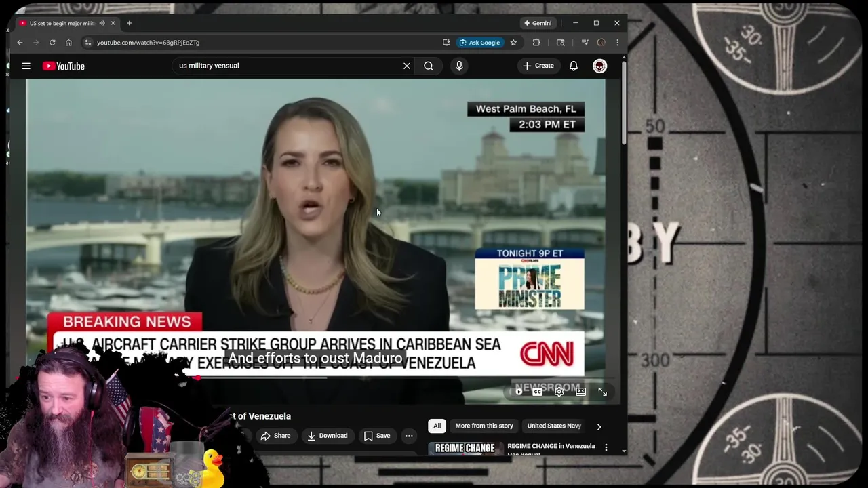Minimize the browser window
Screen dimensions: 868x488
(575, 23)
